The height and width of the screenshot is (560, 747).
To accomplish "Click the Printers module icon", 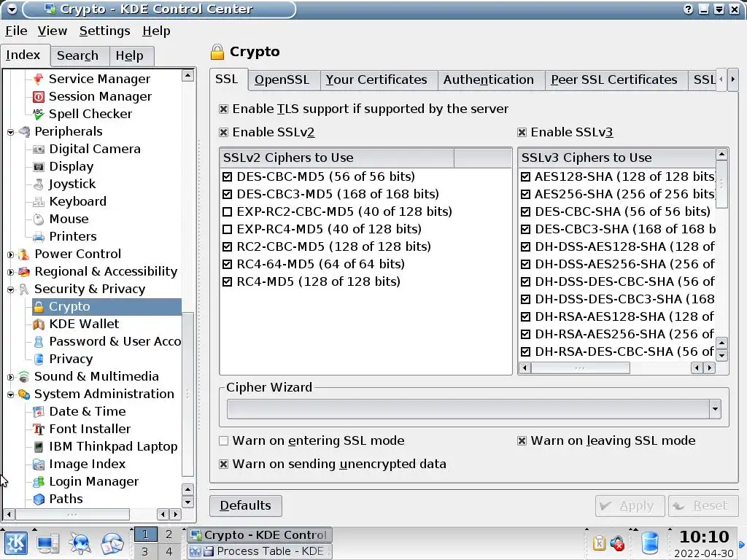I will [39, 237].
